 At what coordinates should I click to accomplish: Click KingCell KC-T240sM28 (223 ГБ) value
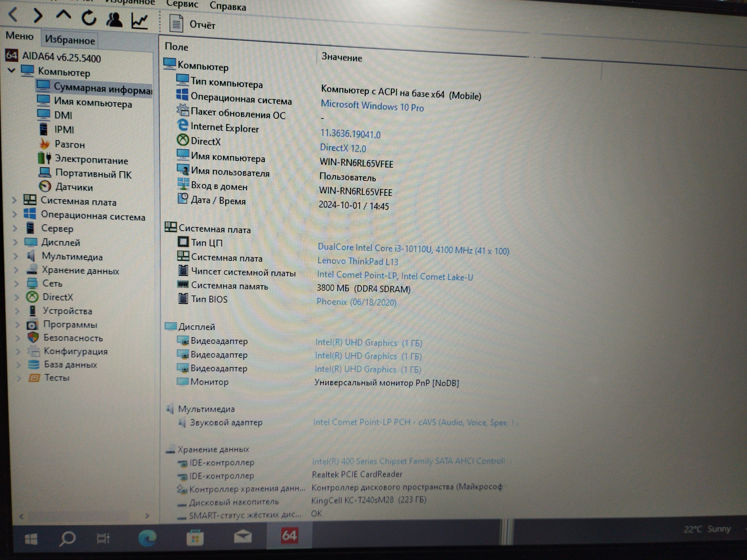pos(368,500)
